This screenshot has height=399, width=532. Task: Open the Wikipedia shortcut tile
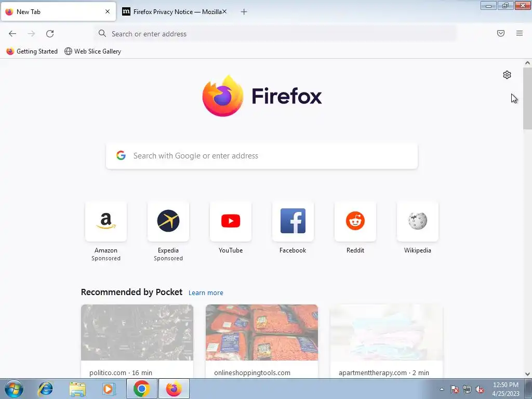(x=418, y=221)
